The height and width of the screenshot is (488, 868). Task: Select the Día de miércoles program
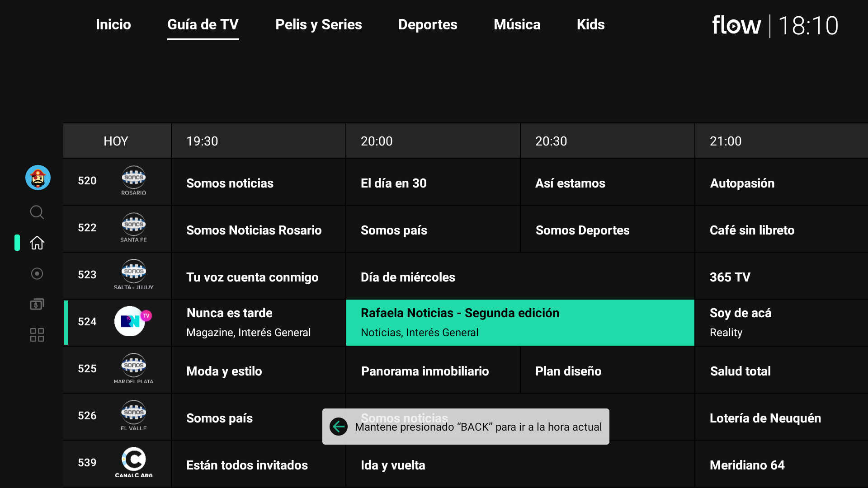coord(520,277)
